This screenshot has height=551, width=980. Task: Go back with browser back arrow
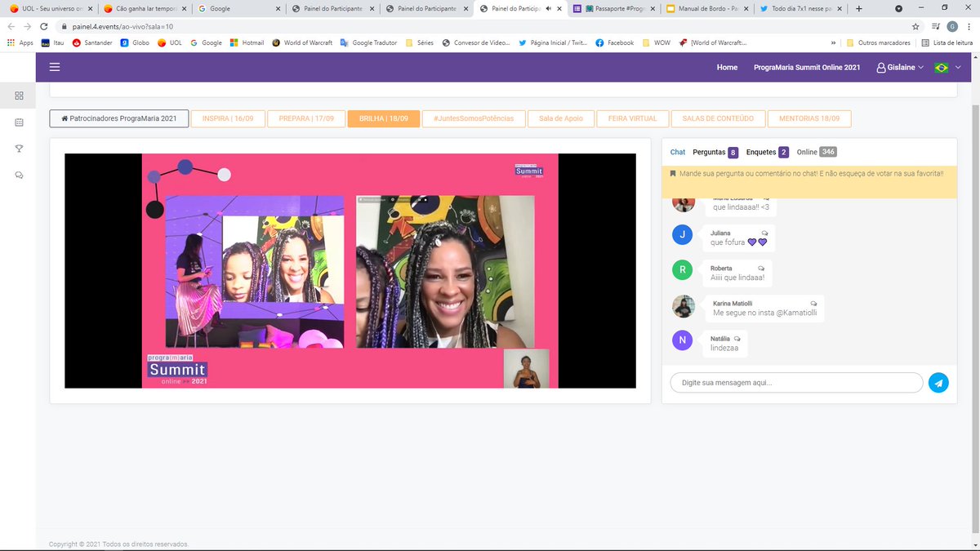[x=11, y=26]
